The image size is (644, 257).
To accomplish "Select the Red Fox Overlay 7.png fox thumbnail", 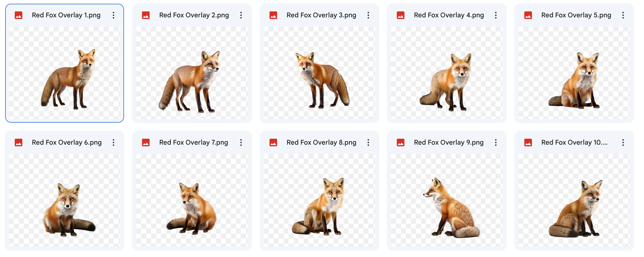I will pyautogui.click(x=192, y=200).
